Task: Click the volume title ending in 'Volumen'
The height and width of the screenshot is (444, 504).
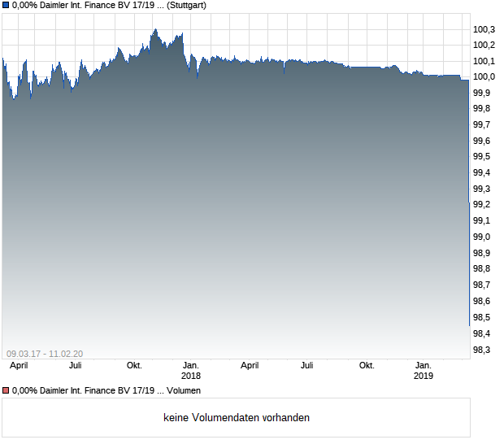Action: (106, 390)
